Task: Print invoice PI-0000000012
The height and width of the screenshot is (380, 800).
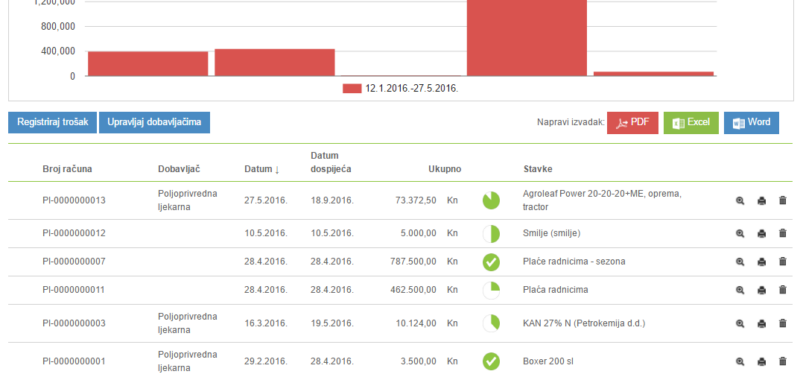Action: [761, 233]
